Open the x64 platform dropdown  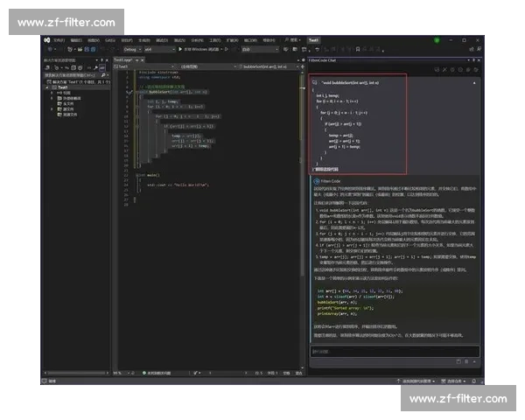tap(160, 49)
